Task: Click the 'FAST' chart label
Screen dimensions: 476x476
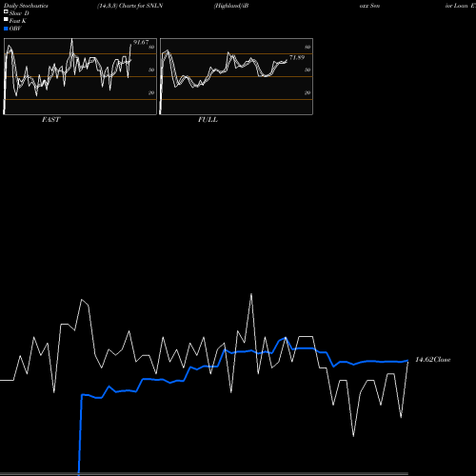Action: [50, 120]
